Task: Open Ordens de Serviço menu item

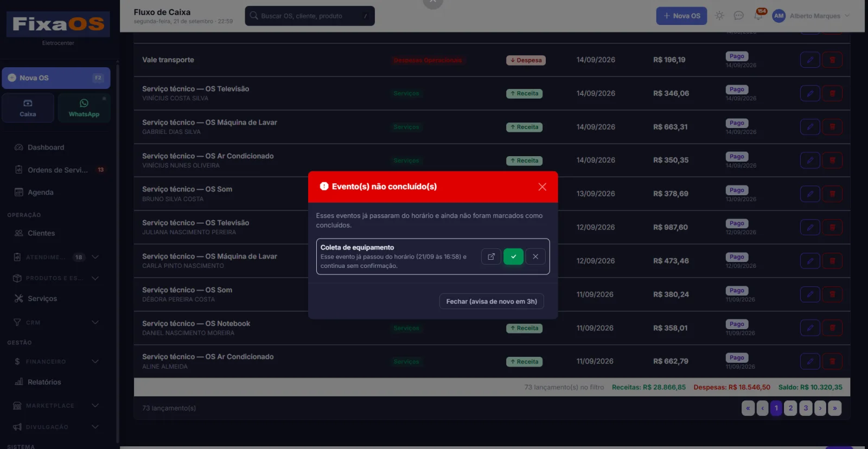Action: pyautogui.click(x=58, y=170)
